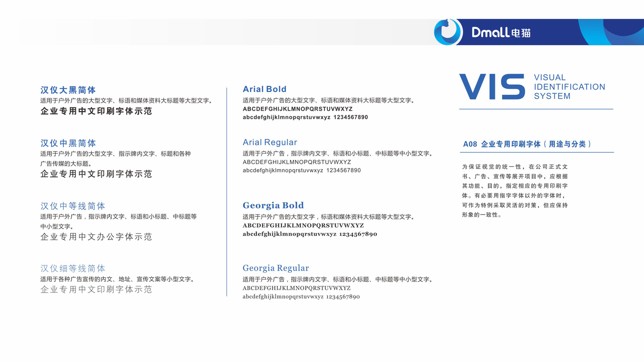The width and height of the screenshot is (644, 362).
Task: Click the sample line under 汉仪中黑简体
Action: point(96,174)
